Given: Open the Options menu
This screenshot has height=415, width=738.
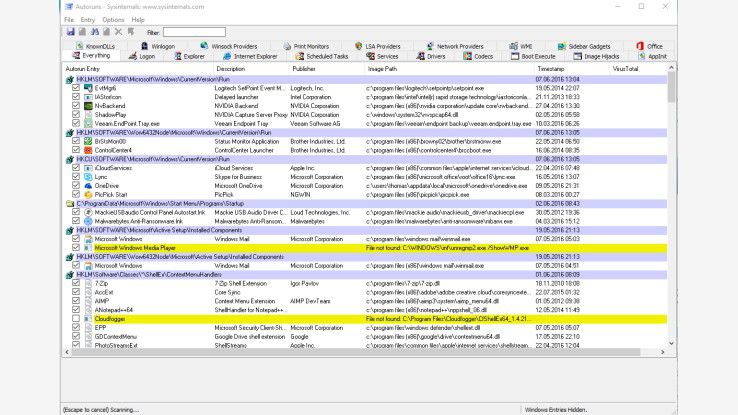Looking at the screenshot, I should tap(113, 19).
